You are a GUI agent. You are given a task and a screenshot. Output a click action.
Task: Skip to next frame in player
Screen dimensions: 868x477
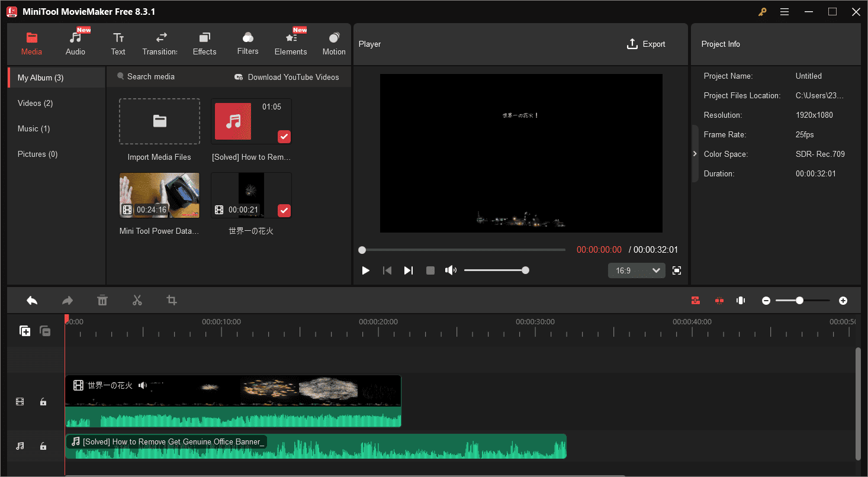click(x=409, y=270)
